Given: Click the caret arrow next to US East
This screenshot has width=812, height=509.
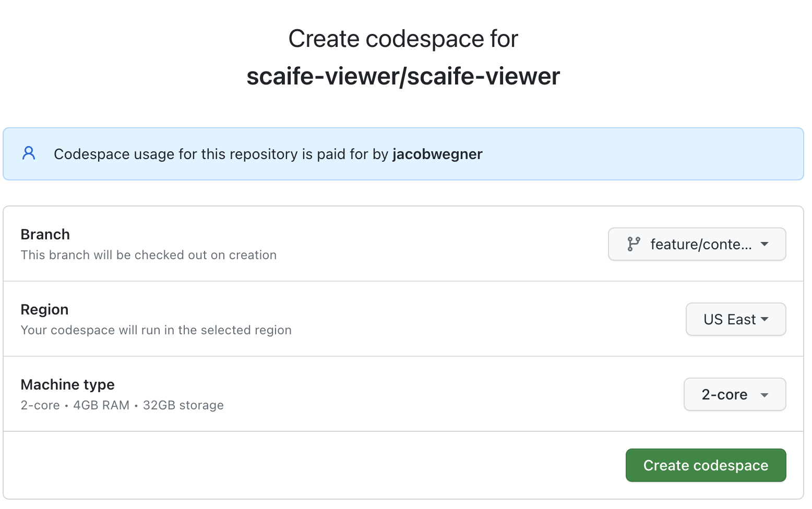Looking at the screenshot, I should pos(765,319).
